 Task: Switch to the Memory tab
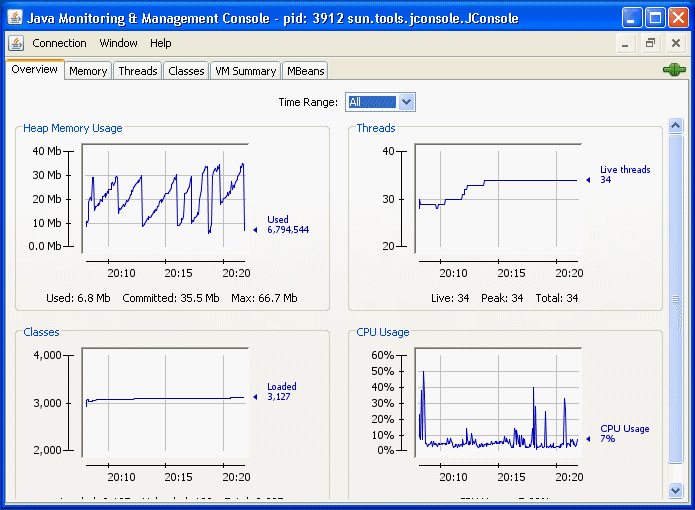coord(88,71)
